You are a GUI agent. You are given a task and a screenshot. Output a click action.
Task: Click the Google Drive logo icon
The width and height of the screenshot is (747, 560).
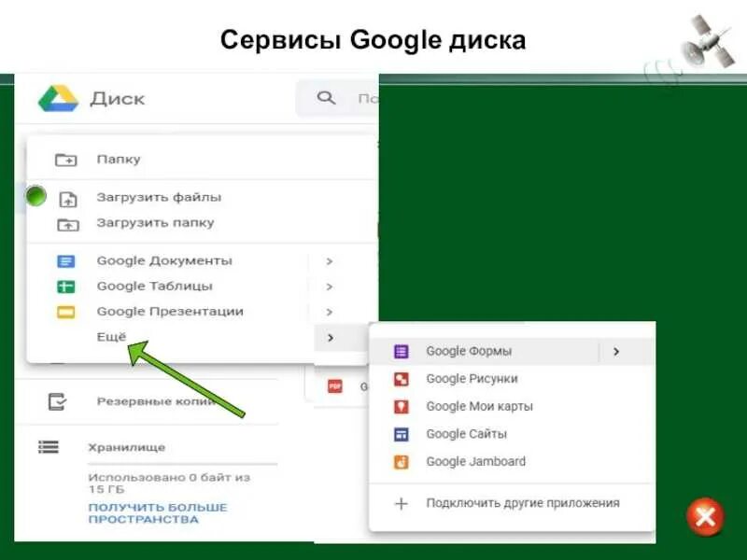(x=58, y=97)
